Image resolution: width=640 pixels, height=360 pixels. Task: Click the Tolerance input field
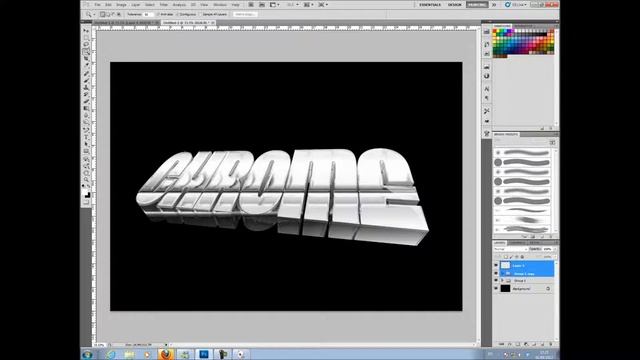147,14
